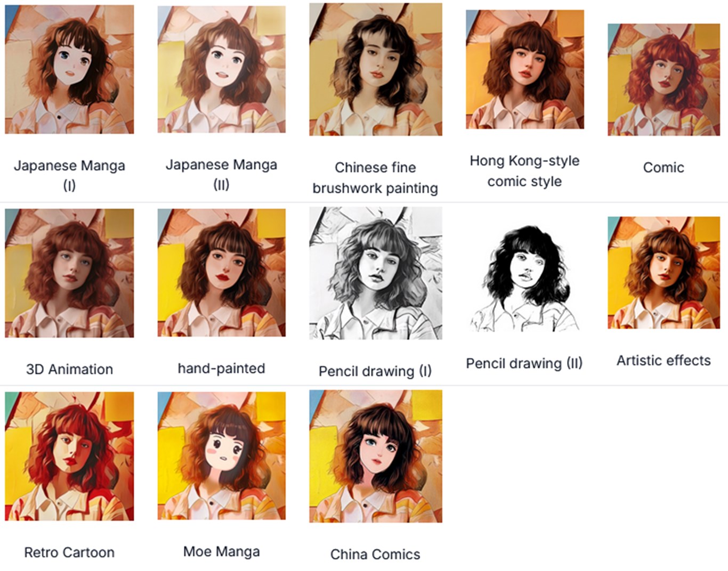This screenshot has height=571, width=728.
Task: Click the Pencil drawing (II) caption
Action: (x=524, y=363)
